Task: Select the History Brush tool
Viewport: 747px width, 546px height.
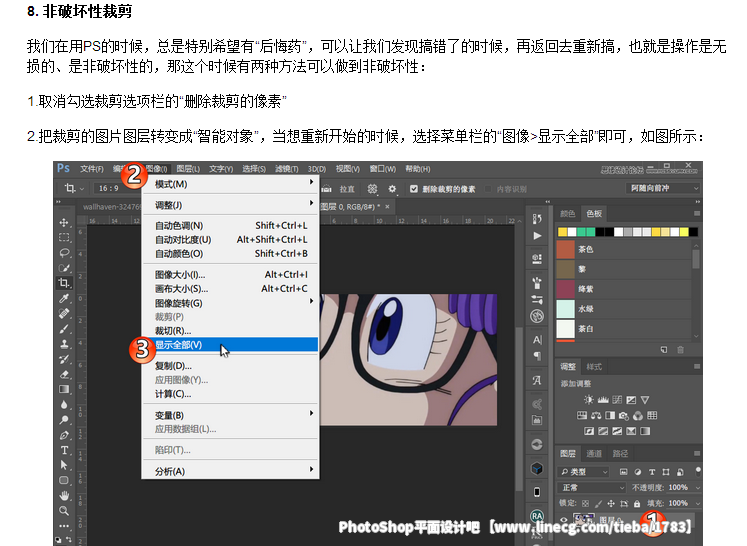Action: (x=64, y=359)
